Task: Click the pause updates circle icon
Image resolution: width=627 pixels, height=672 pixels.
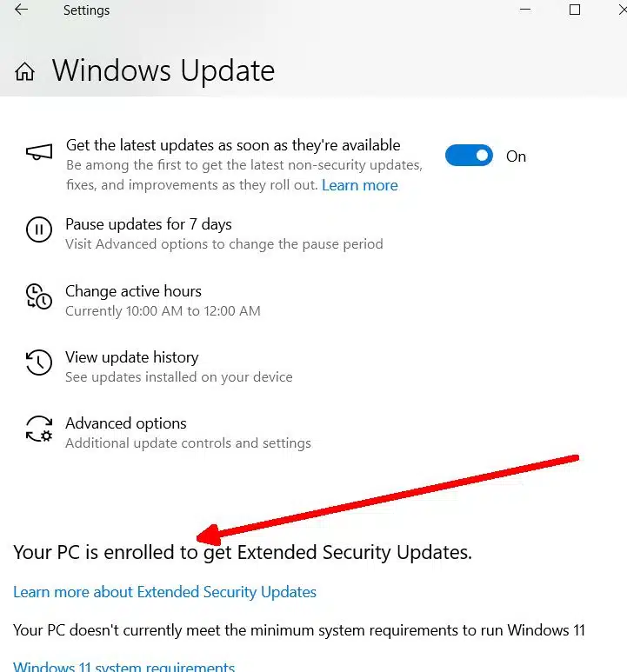Action: pyautogui.click(x=39, y=230)
